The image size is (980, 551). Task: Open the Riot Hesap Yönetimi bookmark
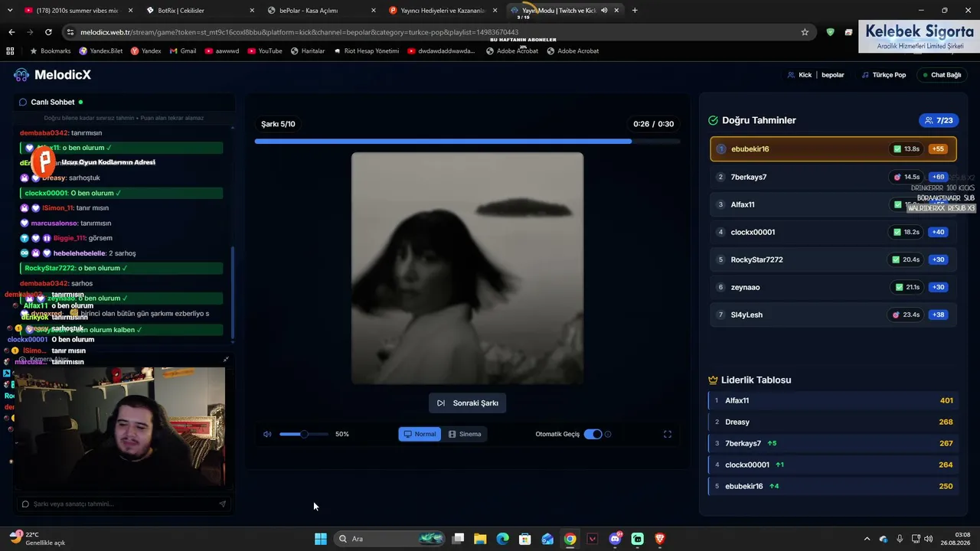[x=366, y=51]
